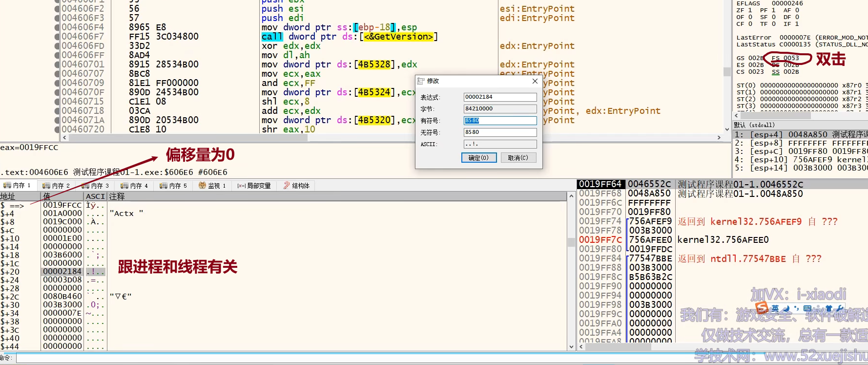Screen dimensions: 868x365
Task: Click the memory chip icon on 内存 4 tab
Action: tap(124, 186)
